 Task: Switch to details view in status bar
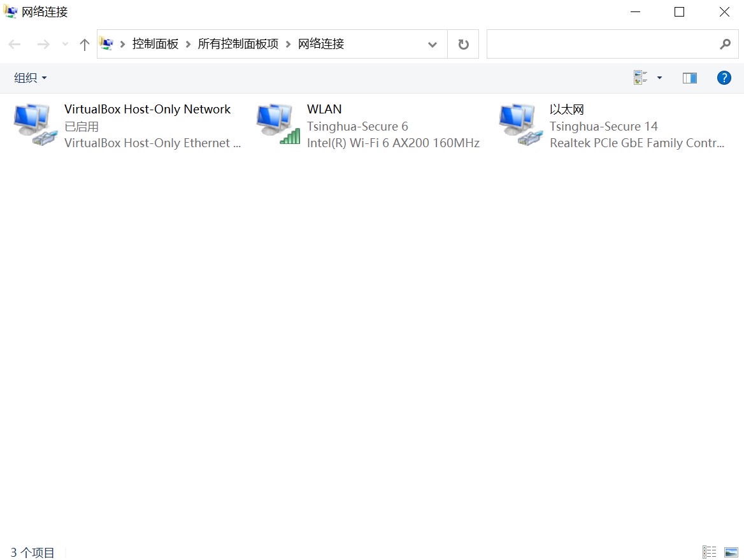click(x=709, y=552)
